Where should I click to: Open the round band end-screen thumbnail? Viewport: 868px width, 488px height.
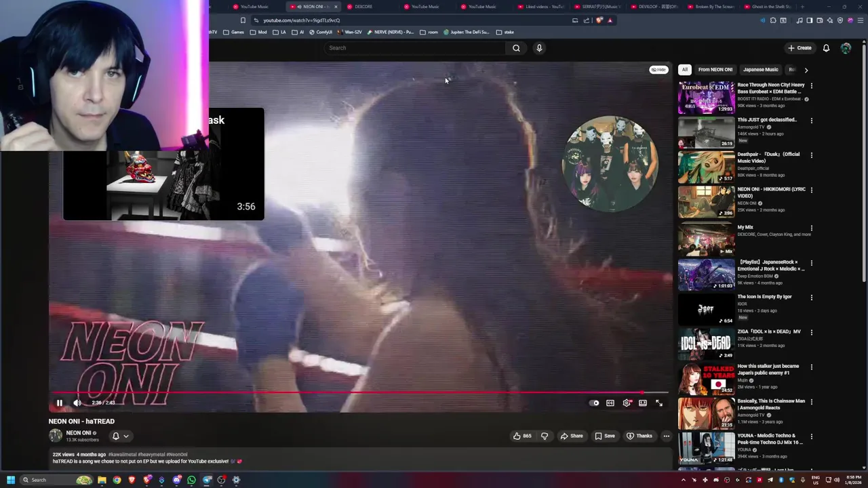pyautogui.click(x=610, y=163)
